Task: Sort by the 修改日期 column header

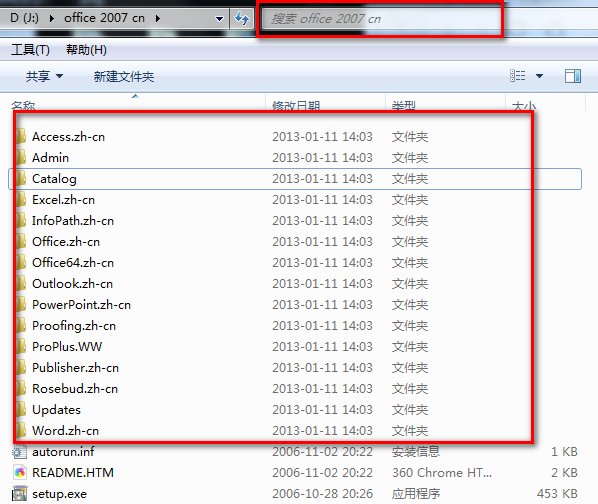Action: click(296, 106)
